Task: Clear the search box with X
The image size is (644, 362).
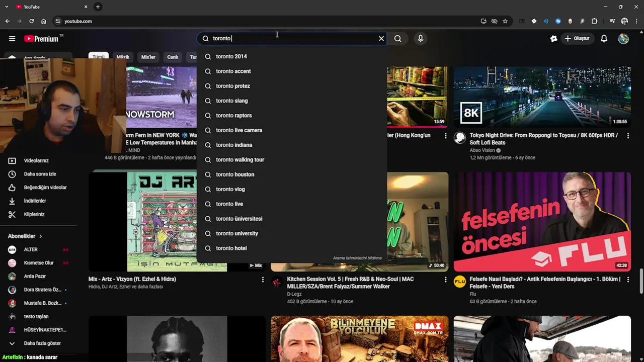Action: click(381, 38)
